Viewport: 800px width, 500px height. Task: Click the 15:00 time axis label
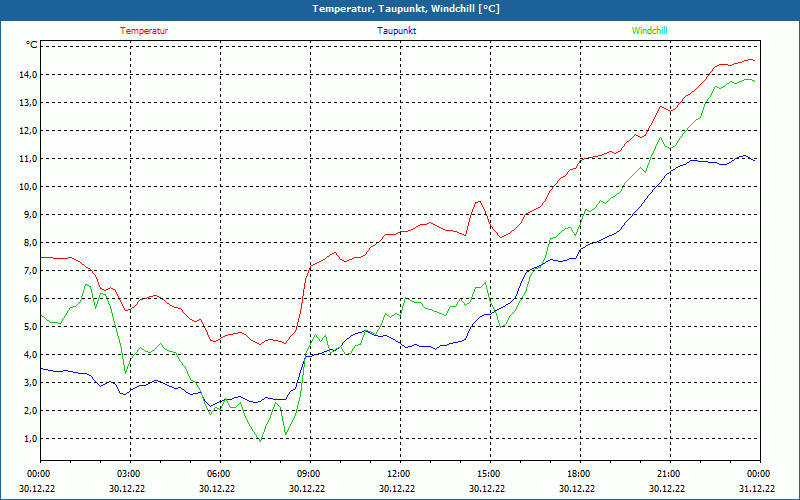(490, 474)
